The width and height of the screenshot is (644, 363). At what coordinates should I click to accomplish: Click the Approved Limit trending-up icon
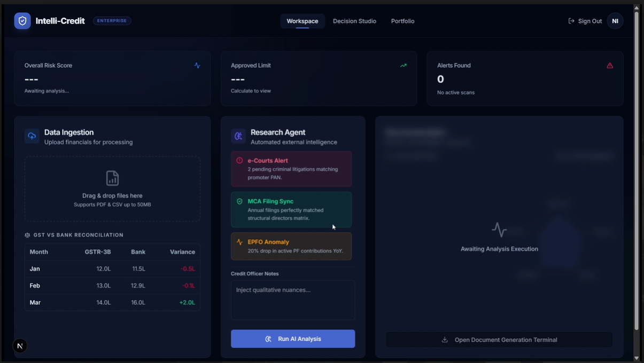404,65
